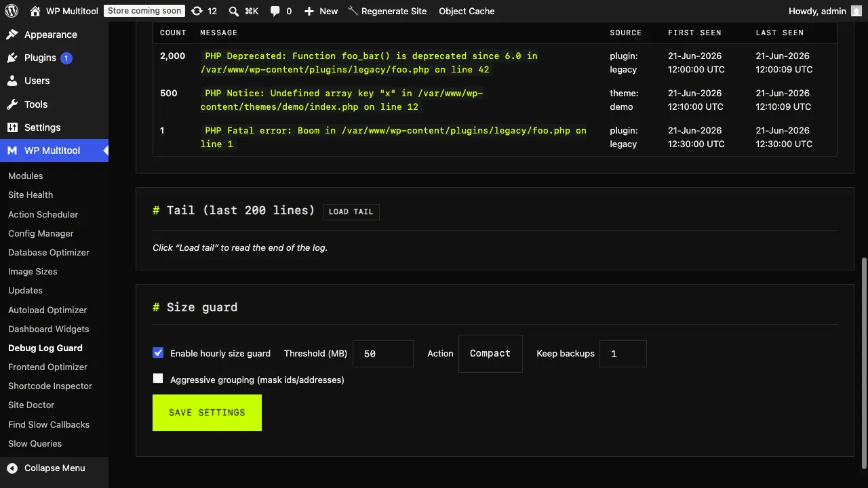Viewport: 868px width, 488px height.
Task: Open the site home icon beside WP Multitool
Action: (35, 11)
